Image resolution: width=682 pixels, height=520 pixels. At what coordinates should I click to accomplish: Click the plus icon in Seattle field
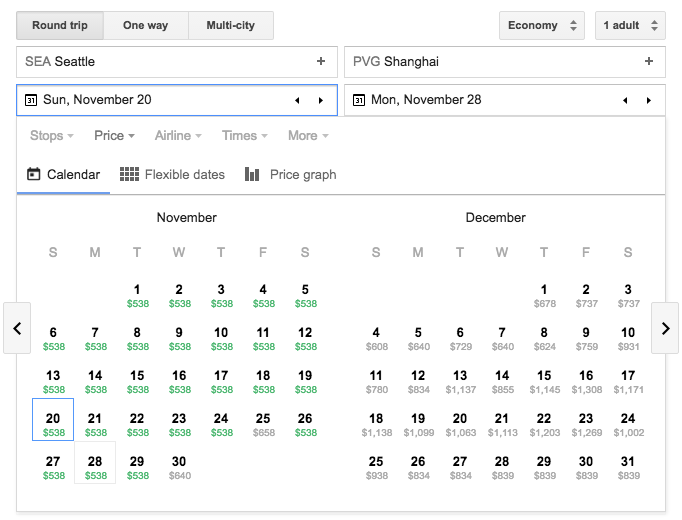pyautogui.click(x=321, y=61)
